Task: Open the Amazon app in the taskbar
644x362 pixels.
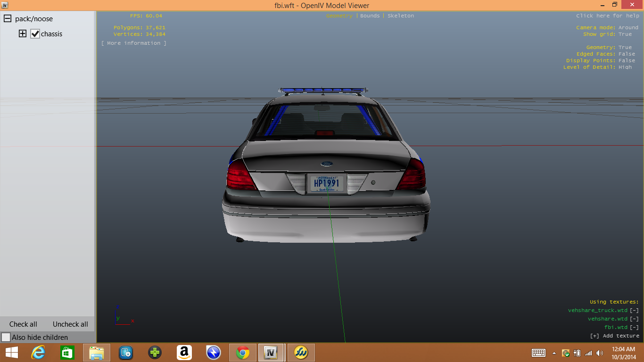Action: (184, 353)
